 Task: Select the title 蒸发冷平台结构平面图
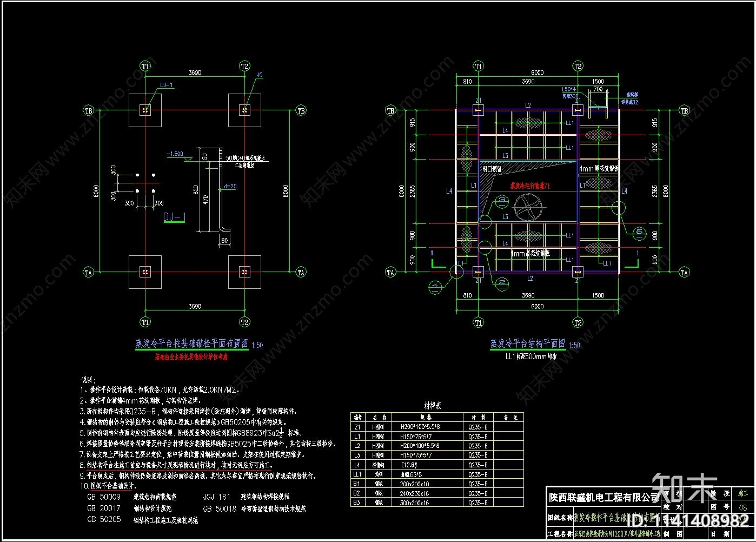point(528,343)
